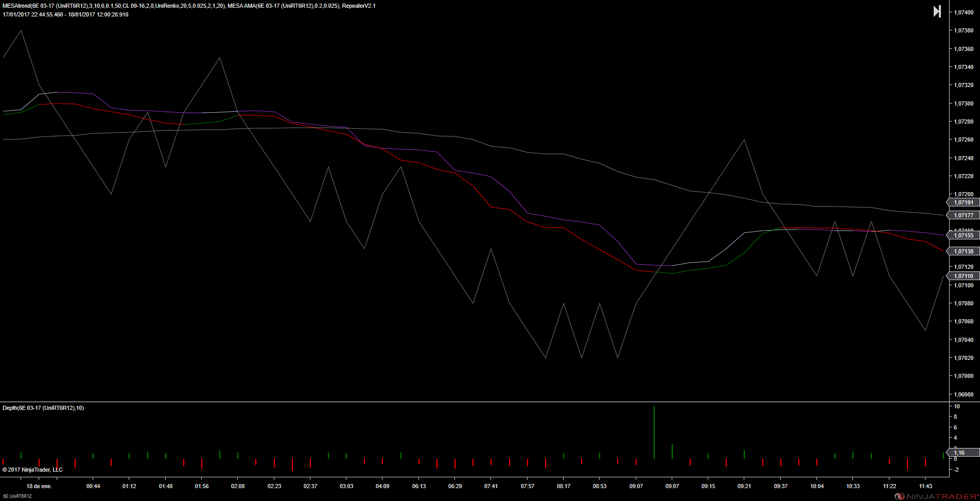Click the 03:03 time axis label

click(x=346, y=486)
